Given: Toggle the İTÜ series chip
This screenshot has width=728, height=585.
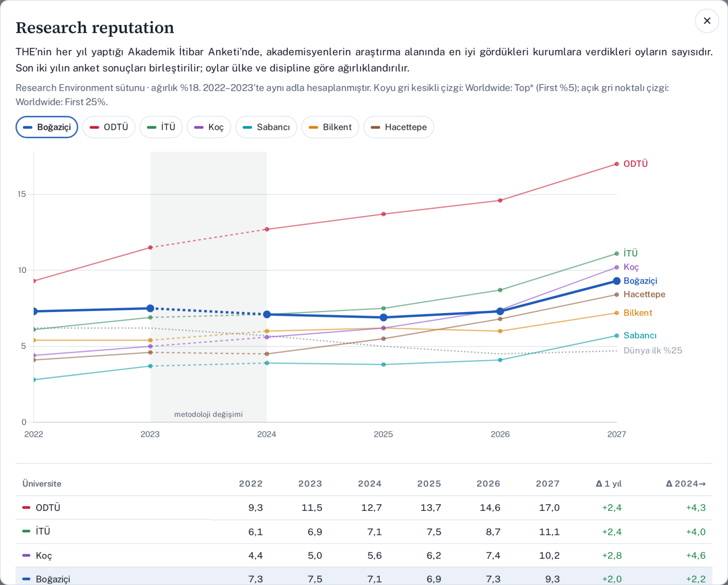Looking at the screenshot, I should point(161,127).
